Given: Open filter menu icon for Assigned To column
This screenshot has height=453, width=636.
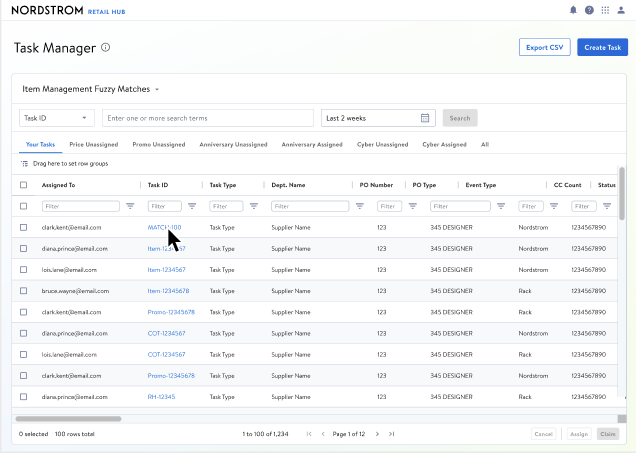Looking at the screenshot, I should click(x=130, y=206).
